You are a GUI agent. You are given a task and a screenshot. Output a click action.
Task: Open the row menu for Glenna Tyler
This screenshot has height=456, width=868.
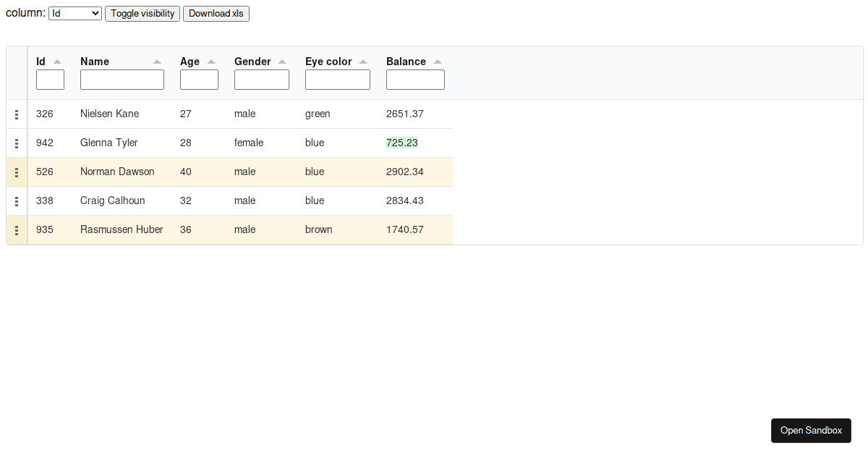[x=17, y=143]
